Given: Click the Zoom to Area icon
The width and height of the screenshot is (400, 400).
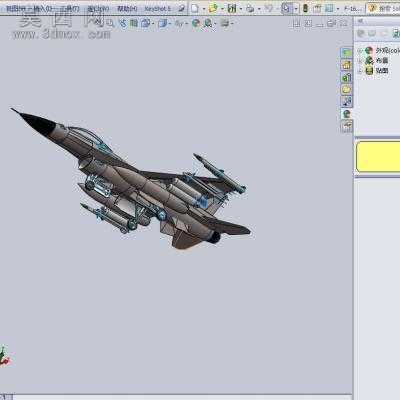Looking at the screenshot, I should [110, 23].
